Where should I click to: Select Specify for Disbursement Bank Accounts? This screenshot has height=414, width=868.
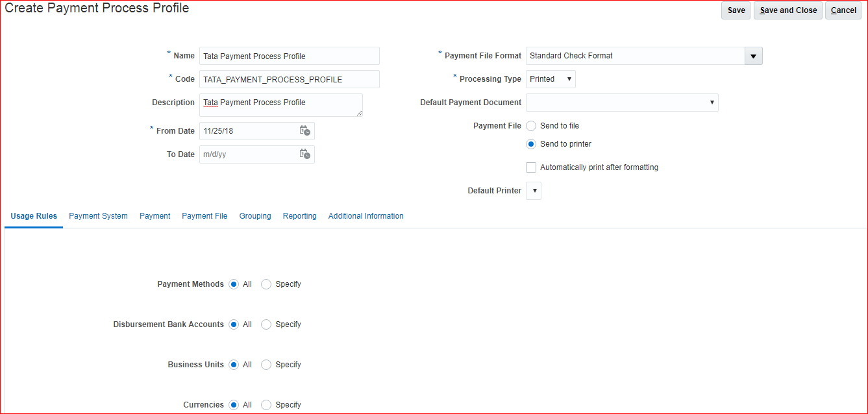click(266, 324)
